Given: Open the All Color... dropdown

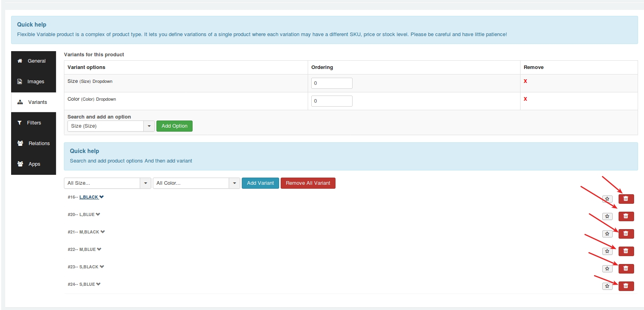Looking at the screenshot, I should click(197, 183).
